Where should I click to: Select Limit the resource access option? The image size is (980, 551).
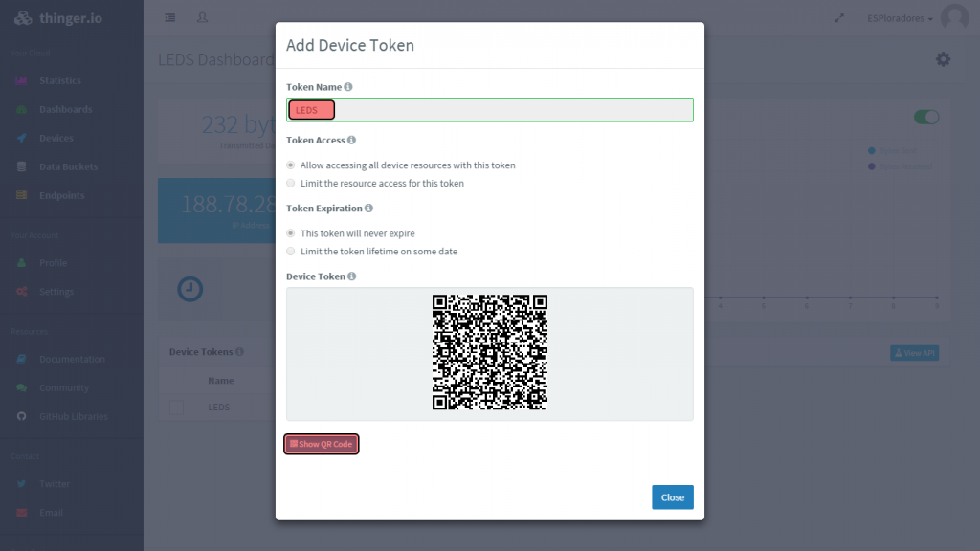coord(291,183)
